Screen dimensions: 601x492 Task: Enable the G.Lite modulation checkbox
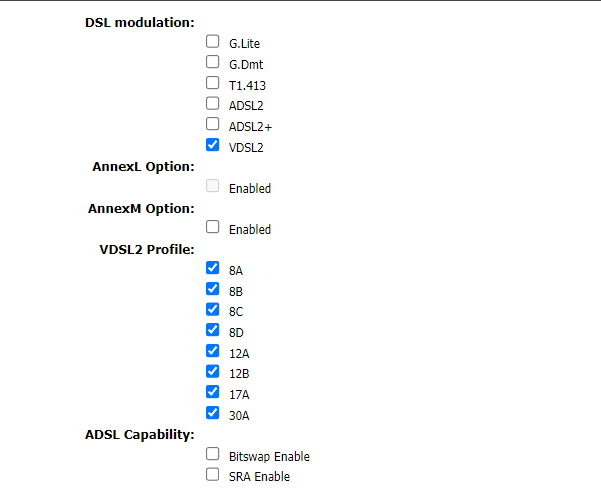(212, 41)
